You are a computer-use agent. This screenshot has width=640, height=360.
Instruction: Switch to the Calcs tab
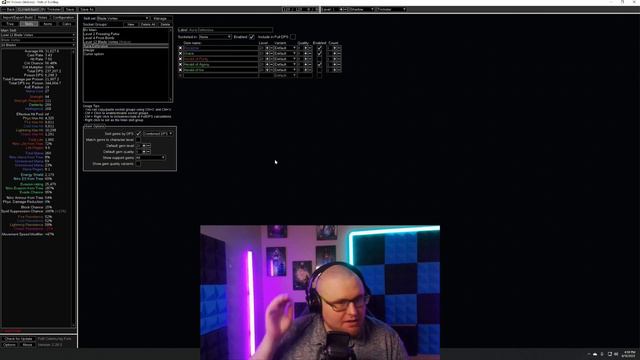click(67, 24)
